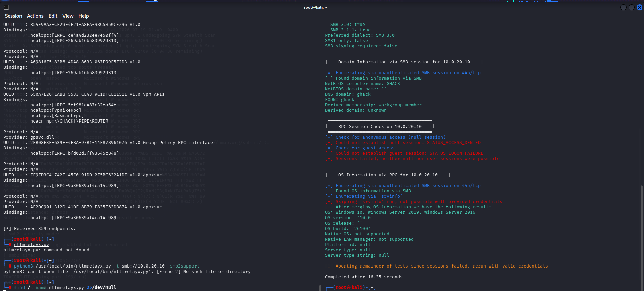Click 'Group Policy RPC Interface' UUID line
Image resolution: width=644 pixels, height=291 pixels.
108,143
